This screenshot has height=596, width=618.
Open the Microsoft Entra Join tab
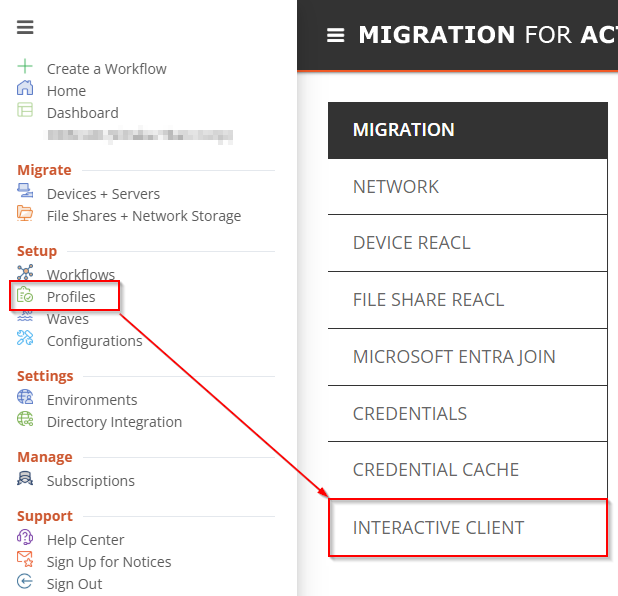tap(454, 357)
